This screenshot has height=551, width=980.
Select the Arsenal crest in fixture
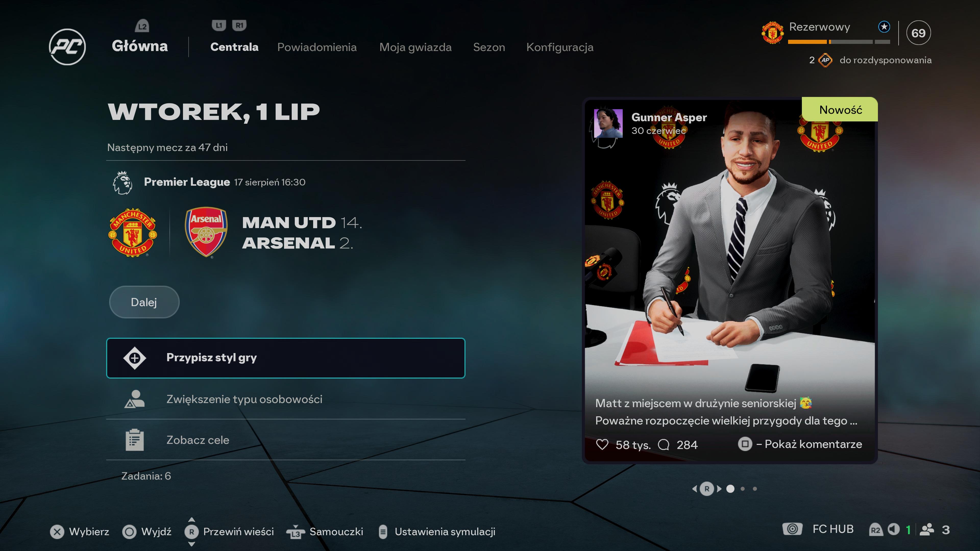(x=206, y=232)
